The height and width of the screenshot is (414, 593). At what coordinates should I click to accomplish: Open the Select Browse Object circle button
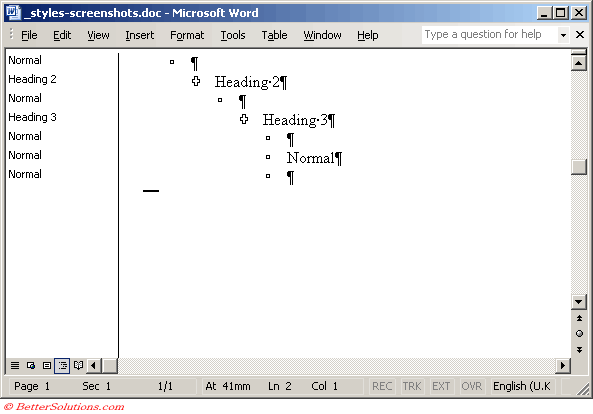pyautogui.click(x=579, y=333)
